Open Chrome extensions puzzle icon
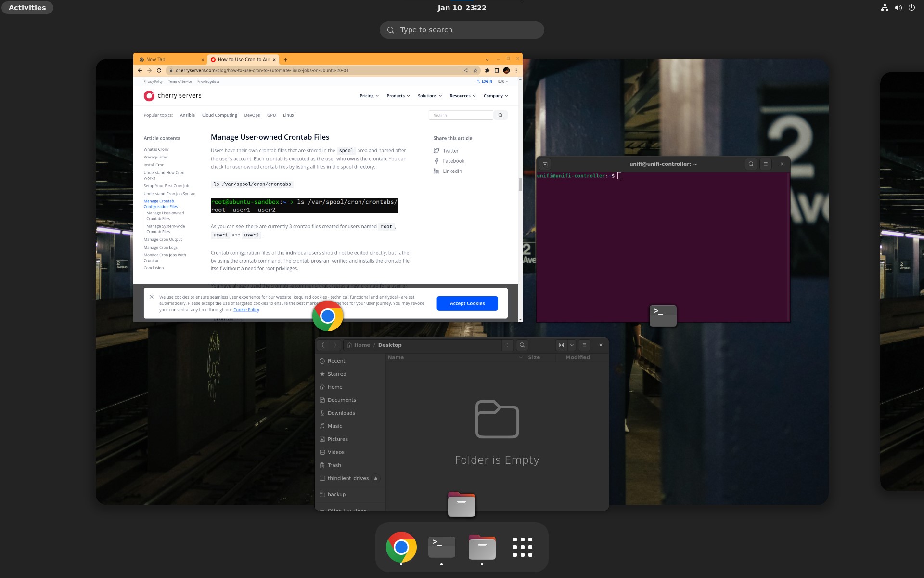Image resolution: width=924 pixels, height=578 pixels. [487, 70]
